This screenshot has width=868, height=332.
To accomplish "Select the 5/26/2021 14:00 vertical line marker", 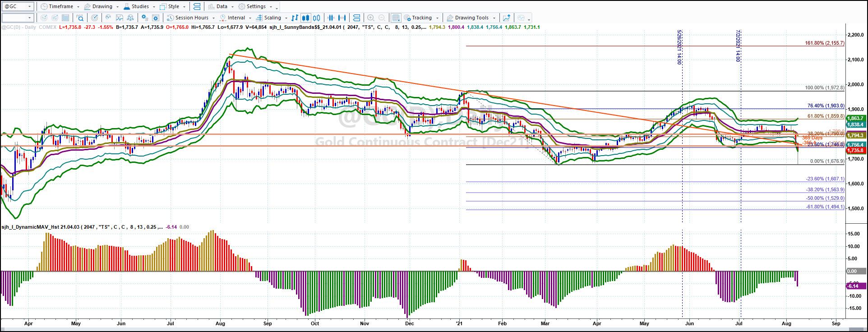I will (679, 47).
